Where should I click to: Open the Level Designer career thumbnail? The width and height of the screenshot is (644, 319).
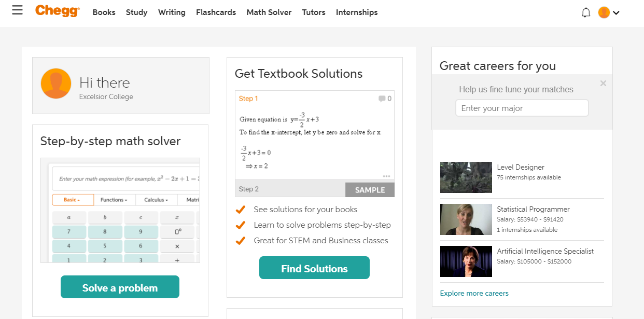466,177
